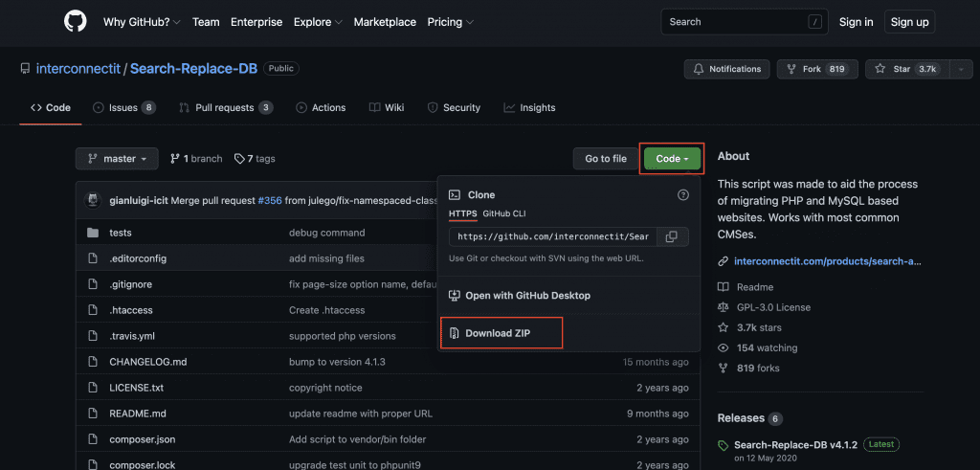980x470 pixels.
Task: Click the GitHub Octocat logo
Action: click(x=76, y=22)
